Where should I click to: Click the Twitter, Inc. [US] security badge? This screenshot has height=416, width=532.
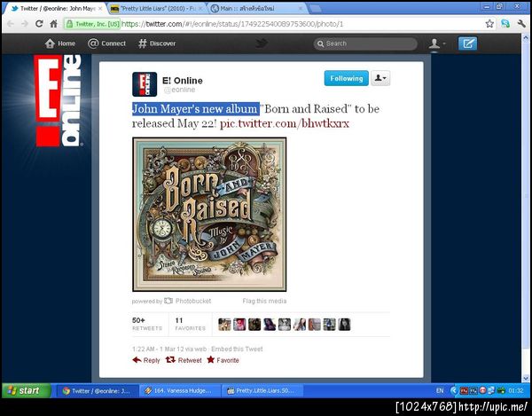click(x=92, y=24)
